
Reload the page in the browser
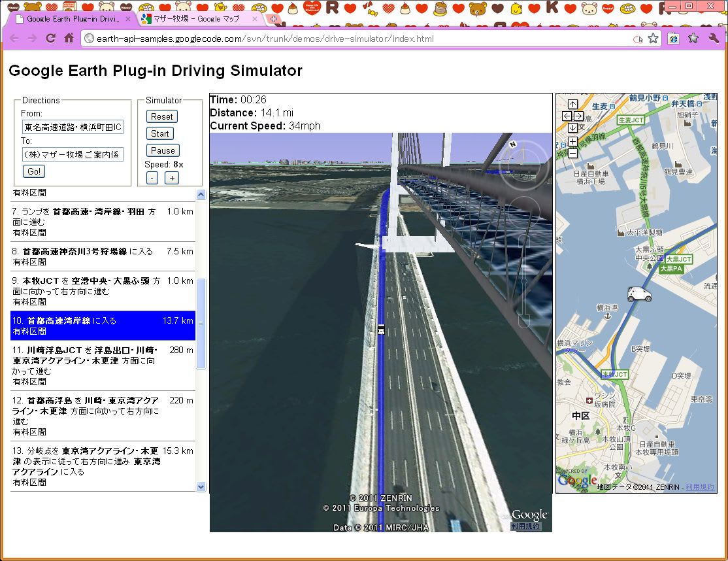coord(50,39)
